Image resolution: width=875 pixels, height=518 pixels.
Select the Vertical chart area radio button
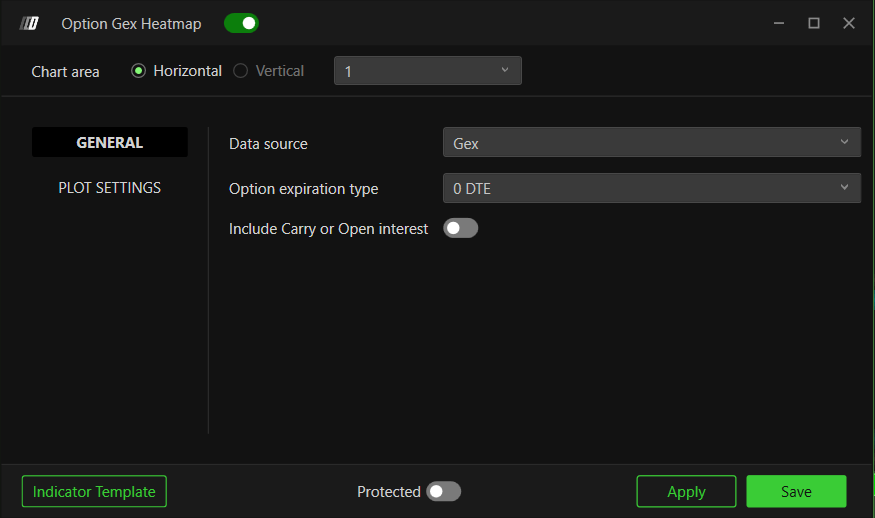pos(241,71)
